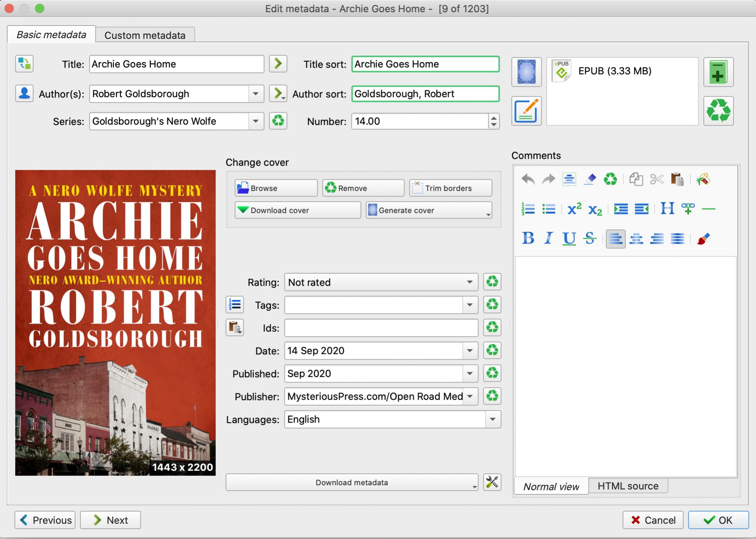Toggle bold formatting in the comments editor
The image size is (756, 539).
528,238
